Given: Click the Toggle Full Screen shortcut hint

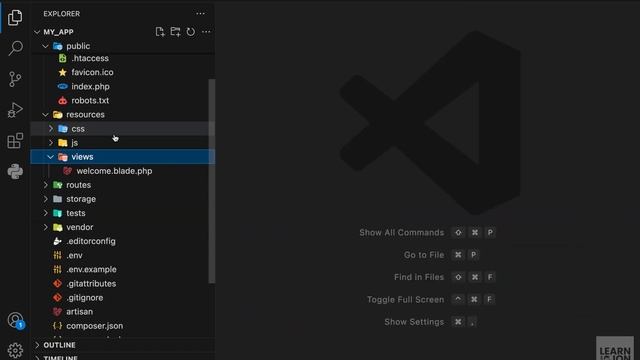Looking at the screenshot, I should [x=431, y=300].
